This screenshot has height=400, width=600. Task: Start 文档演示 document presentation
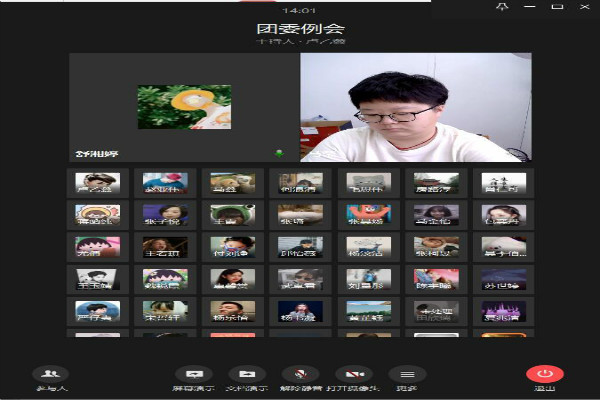coord(247,376)
